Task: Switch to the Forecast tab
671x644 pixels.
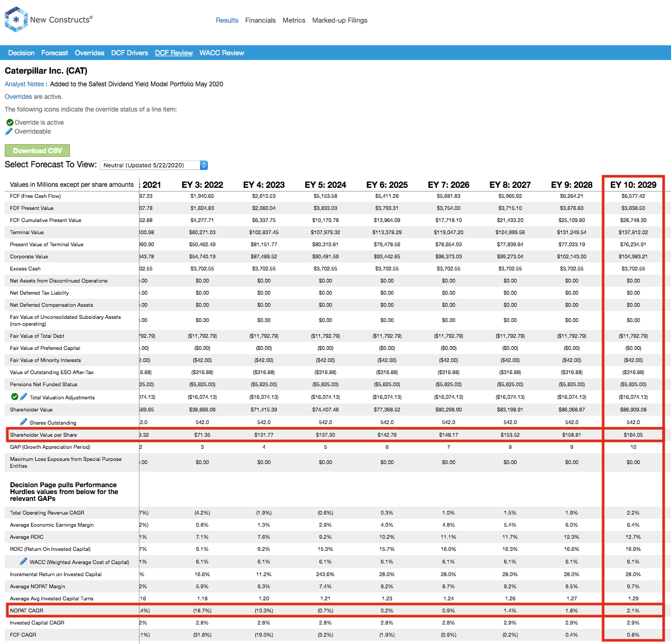Action: (55, 53)
